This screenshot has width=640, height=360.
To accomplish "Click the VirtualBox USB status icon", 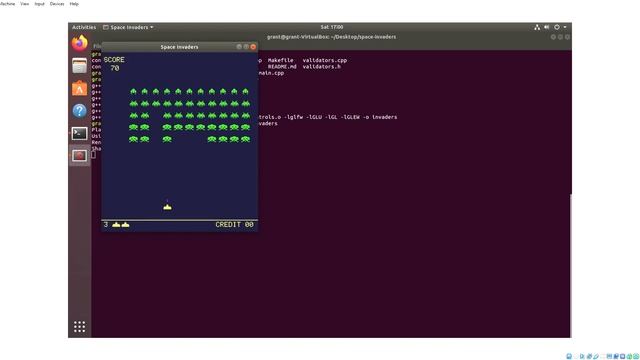I will coord(596,356).
